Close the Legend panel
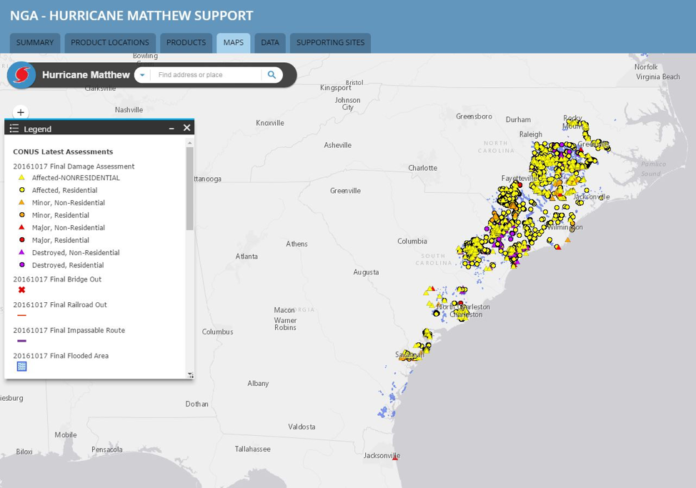This screenshot has width=696, height=488. [x=187, y=128]
